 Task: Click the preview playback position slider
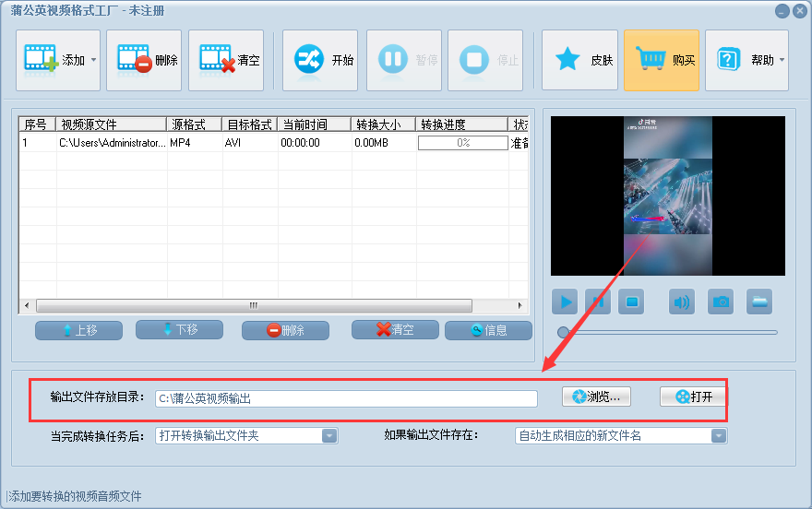tap(668, 332)
